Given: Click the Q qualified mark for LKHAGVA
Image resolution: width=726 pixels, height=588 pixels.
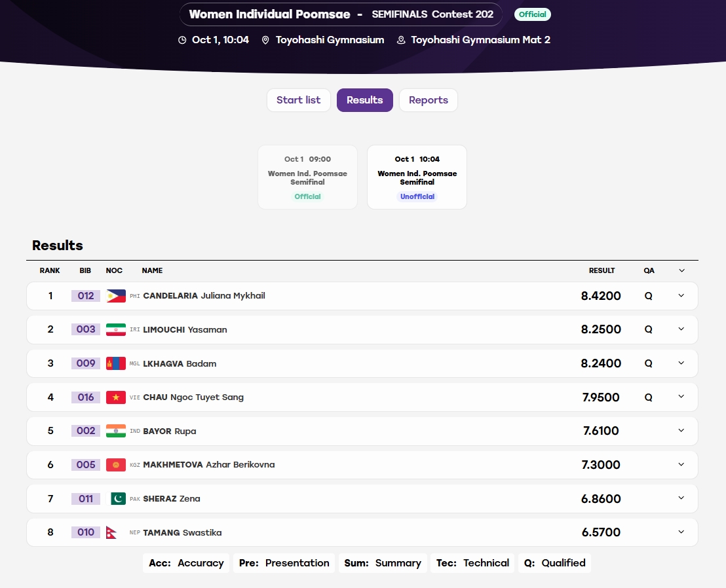Looking at the screenshot, I should pos(648,363).
